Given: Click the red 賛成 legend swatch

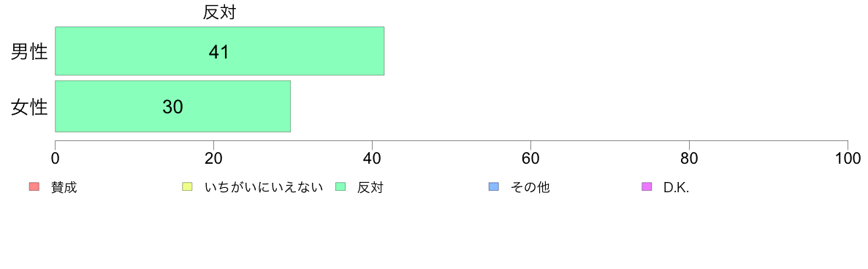Looking at the screenshot, I should pyautogui.click(x=34, y=187).
